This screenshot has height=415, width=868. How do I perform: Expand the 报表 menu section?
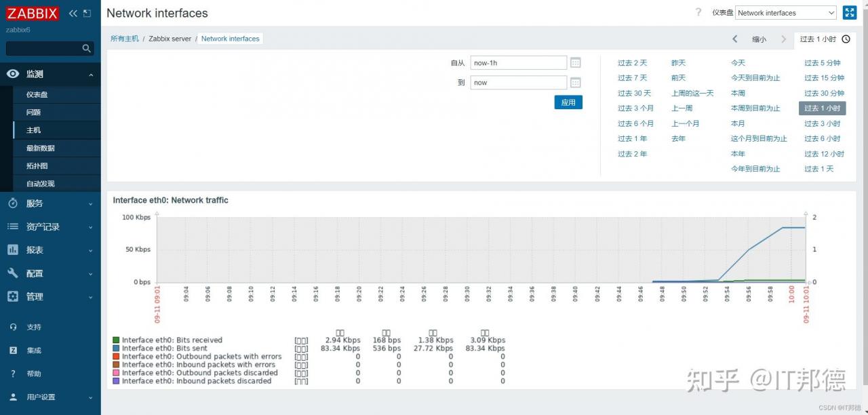click(91, 250)
